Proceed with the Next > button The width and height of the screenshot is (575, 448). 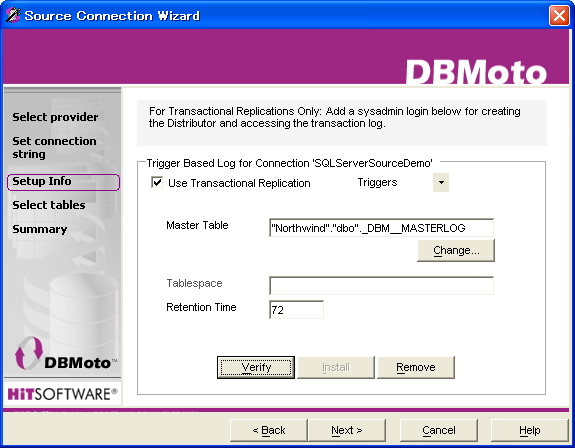tap(347, 430)
